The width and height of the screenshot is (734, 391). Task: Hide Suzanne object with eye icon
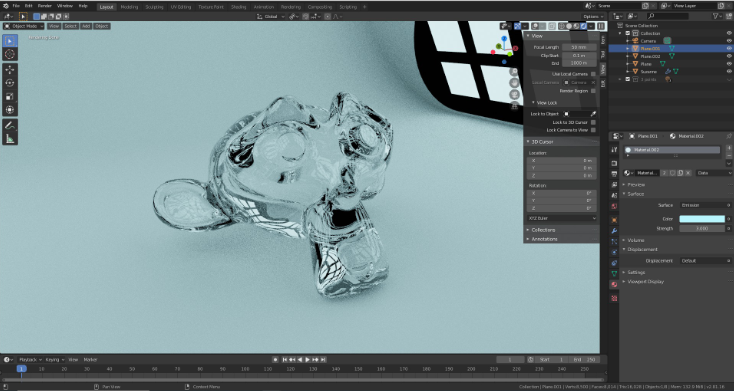point(729,72)
